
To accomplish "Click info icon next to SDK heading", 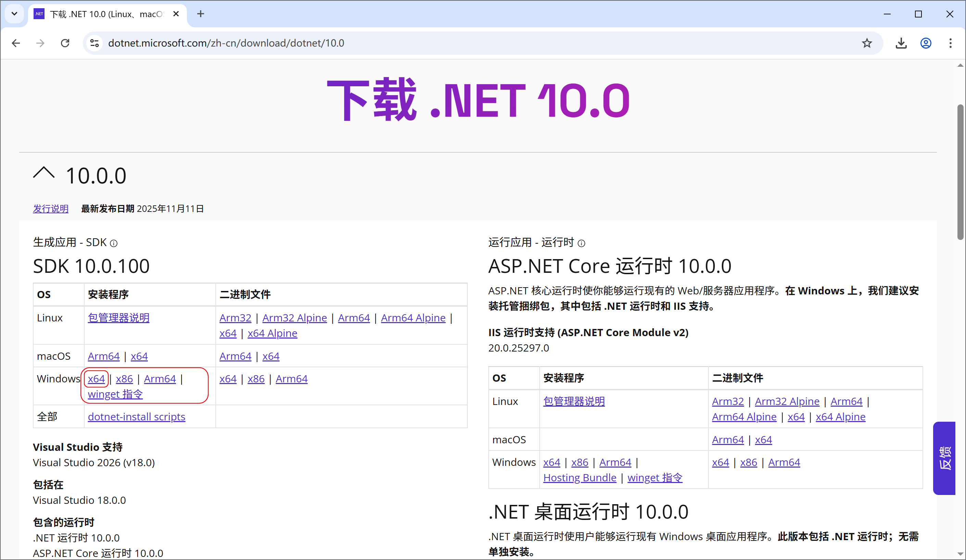I will click(x=114, y=243).
